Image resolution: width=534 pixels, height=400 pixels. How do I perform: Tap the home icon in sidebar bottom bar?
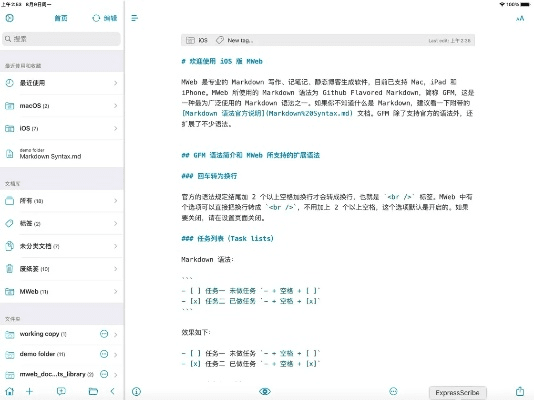coord(10,391)
